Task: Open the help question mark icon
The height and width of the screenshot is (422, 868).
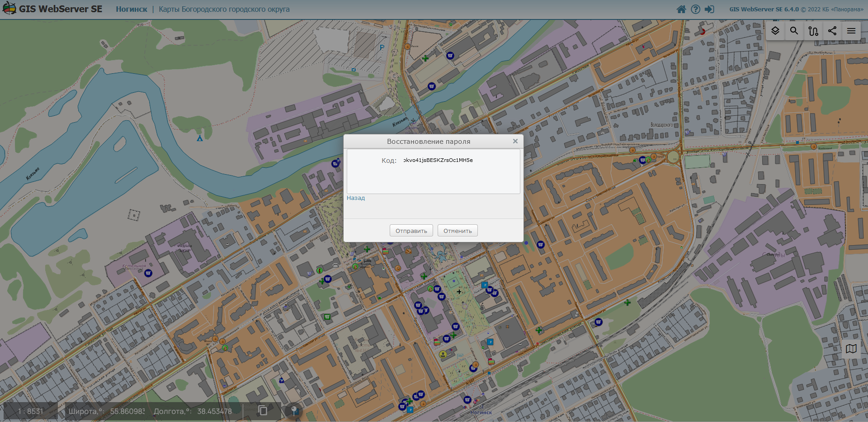Action: 695,9
